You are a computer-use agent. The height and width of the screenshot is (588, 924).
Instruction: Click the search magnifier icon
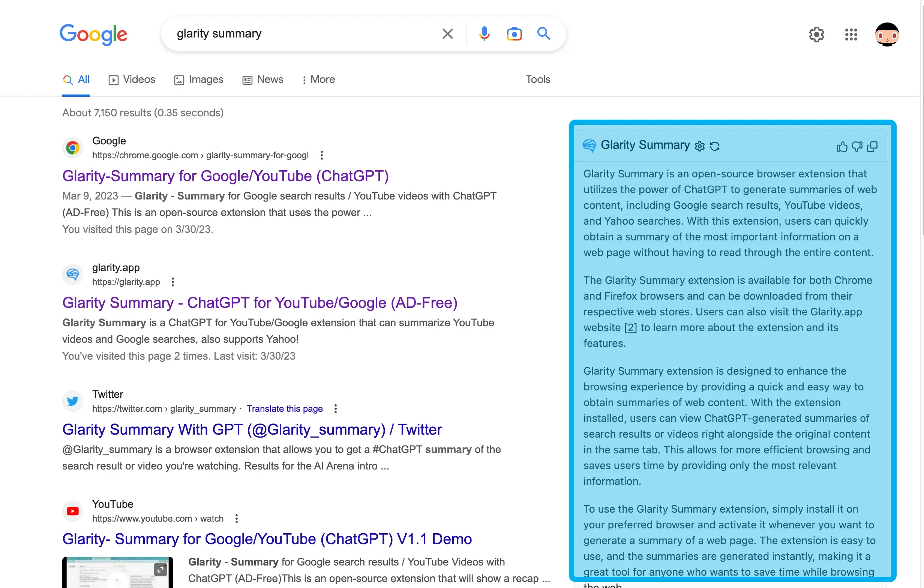(544, 34)
